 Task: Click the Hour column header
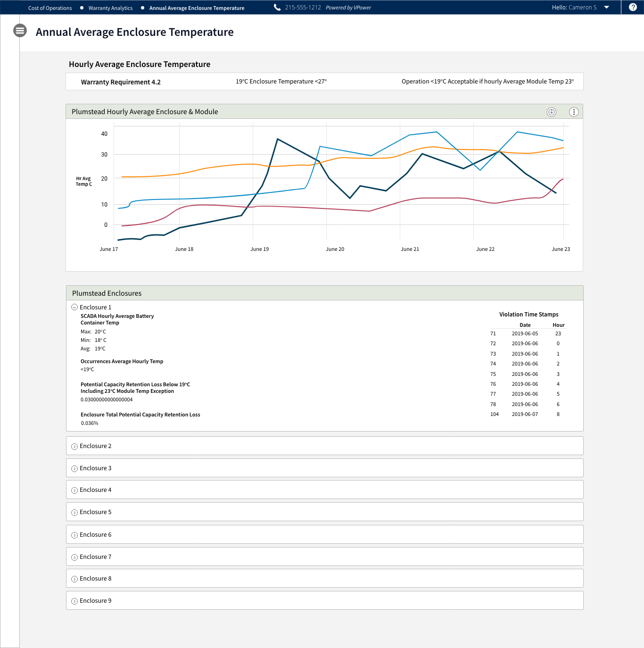tap(559, 325)
